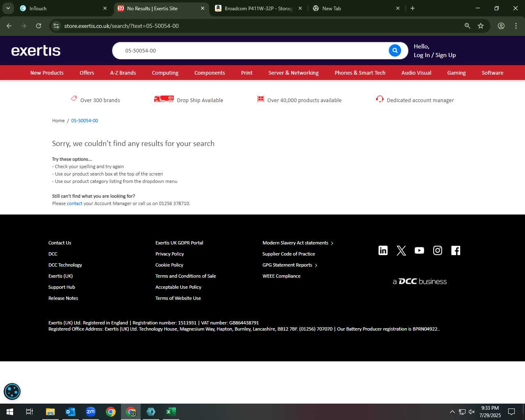
Task: View site information icon in address bar
Action: click(56, 26)
